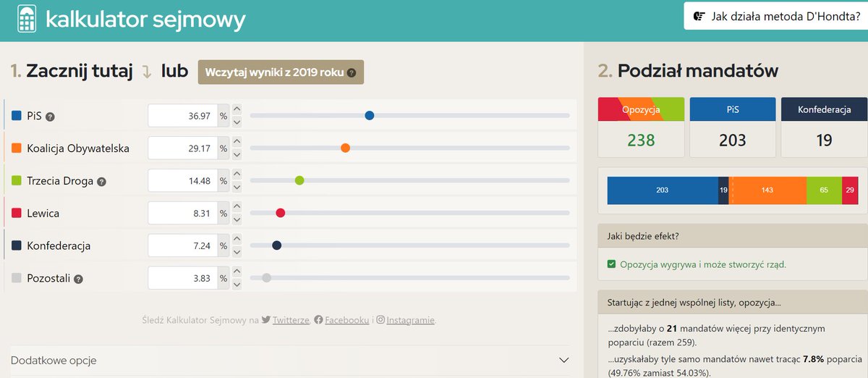Click the Pozostali help icon
Screen dimensions: 868x378
point(78,279)
